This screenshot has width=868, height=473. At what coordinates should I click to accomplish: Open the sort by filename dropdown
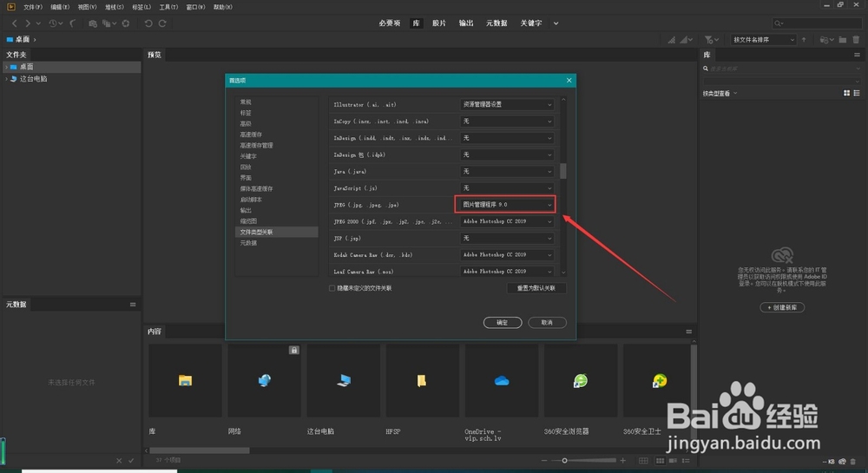(763, 40)
